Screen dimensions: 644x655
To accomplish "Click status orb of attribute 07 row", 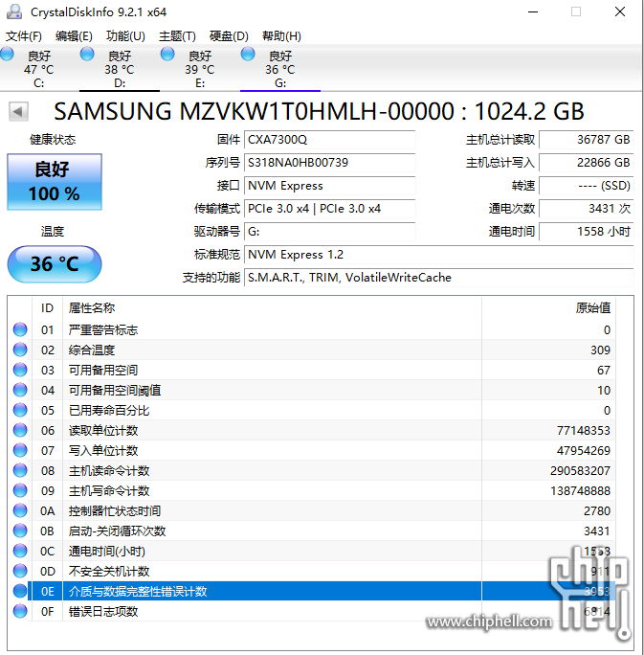I will [x=20, y=450].
